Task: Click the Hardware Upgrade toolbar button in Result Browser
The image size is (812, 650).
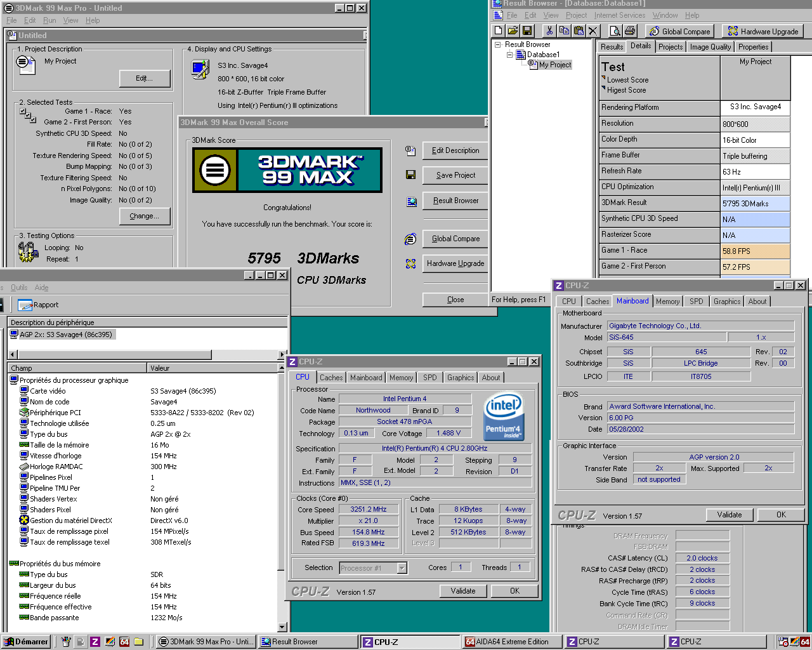Action: [x=763, y=31]
